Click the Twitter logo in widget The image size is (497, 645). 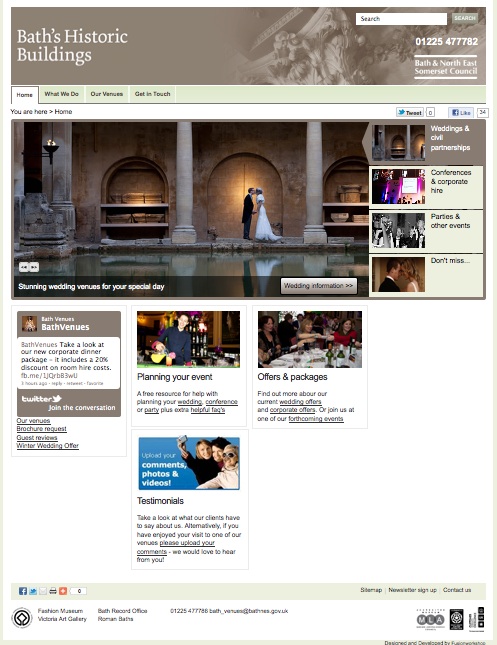42,399
